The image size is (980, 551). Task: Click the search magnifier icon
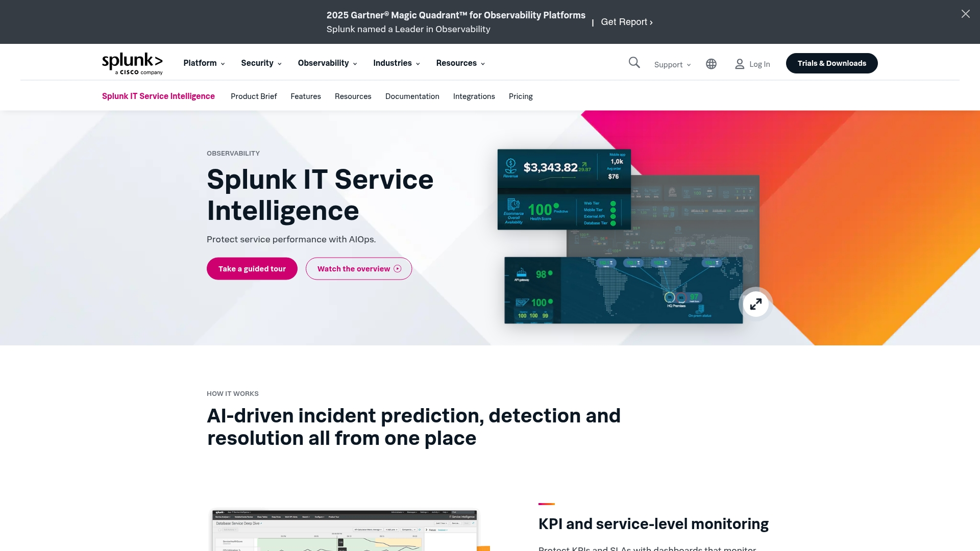[634, 63]
